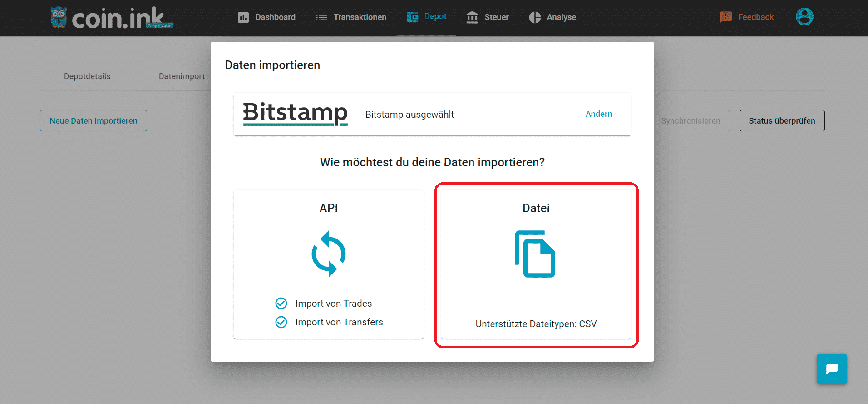Click the 'Daten importieren' dialog title
Screen dimensions: 868x404
pyautogui.click(x=272, y=65)
